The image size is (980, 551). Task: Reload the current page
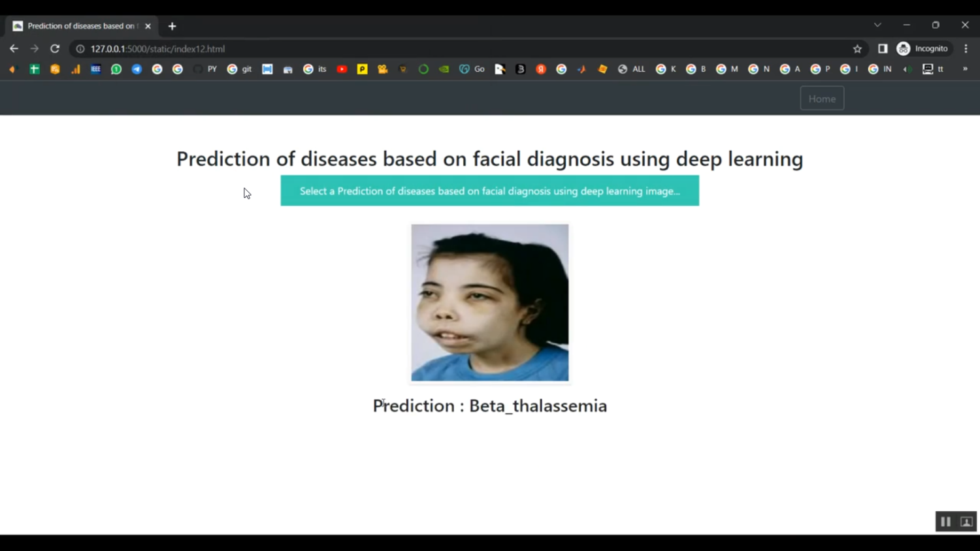coord(54,48)
